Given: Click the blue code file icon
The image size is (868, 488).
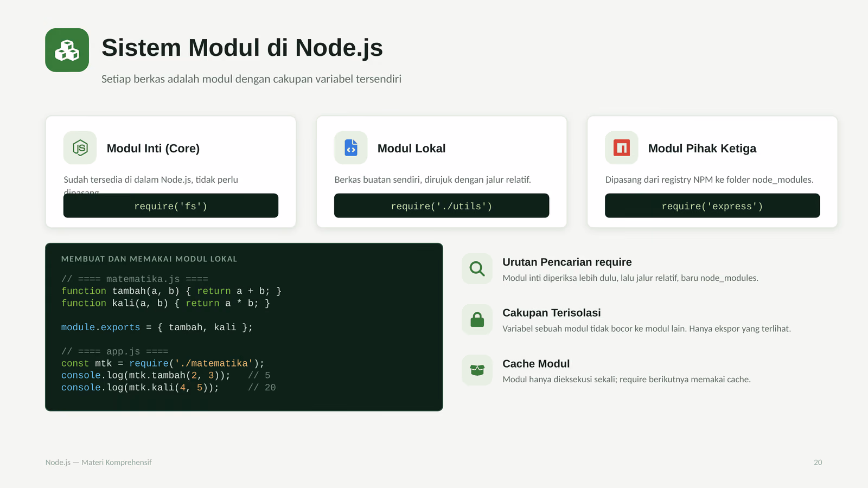Looking at the screenshot, I should [x=351, y=147].
